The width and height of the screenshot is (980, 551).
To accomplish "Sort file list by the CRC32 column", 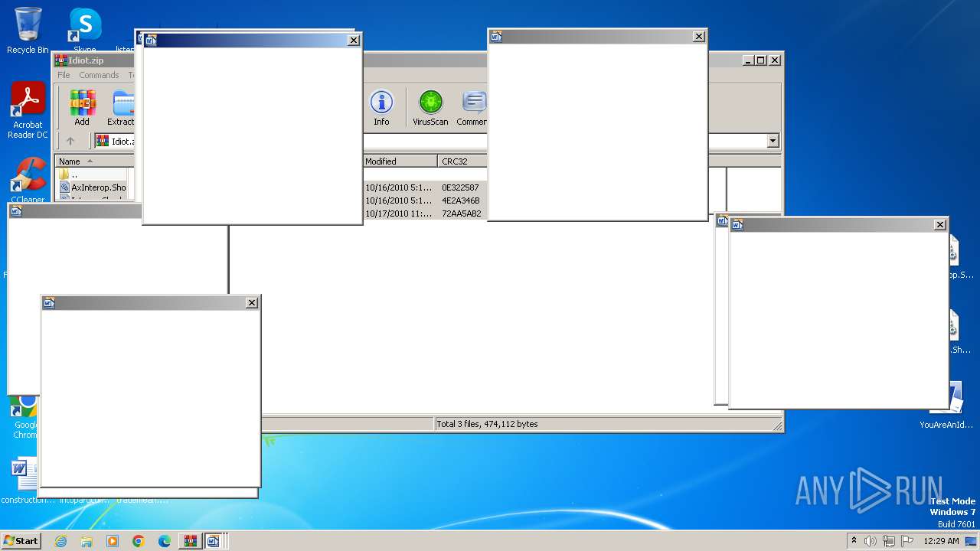I will pos(462,161).
